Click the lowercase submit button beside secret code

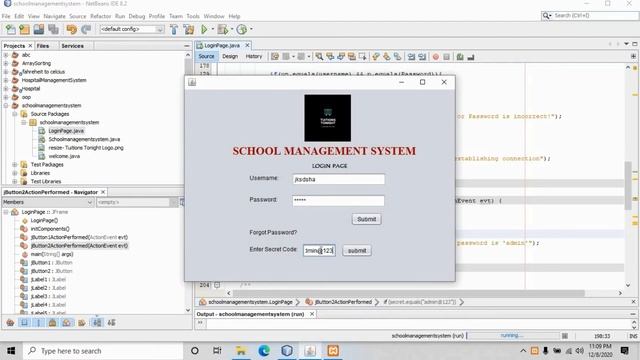click(357, 251)
